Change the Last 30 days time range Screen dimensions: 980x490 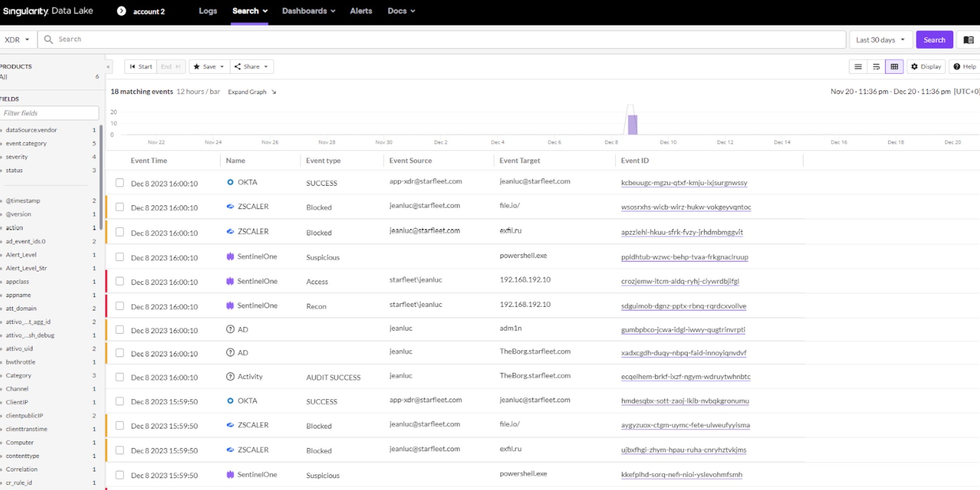click(x=880, y=40)
